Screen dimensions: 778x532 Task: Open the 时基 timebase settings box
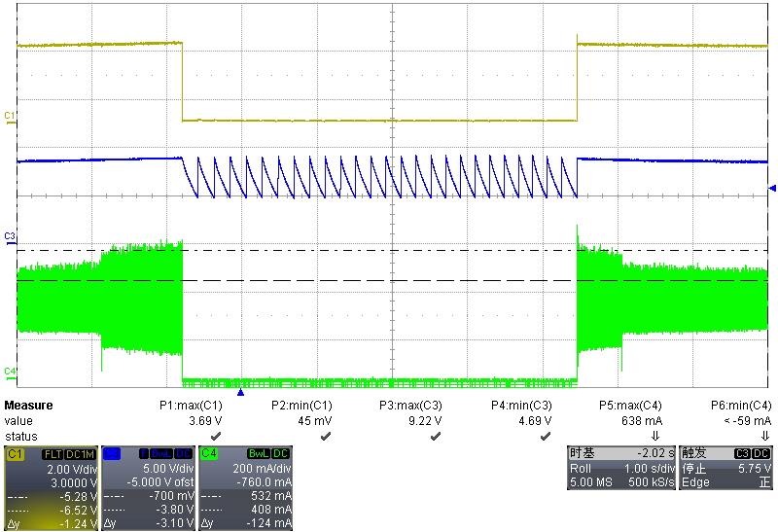point(619,468)
